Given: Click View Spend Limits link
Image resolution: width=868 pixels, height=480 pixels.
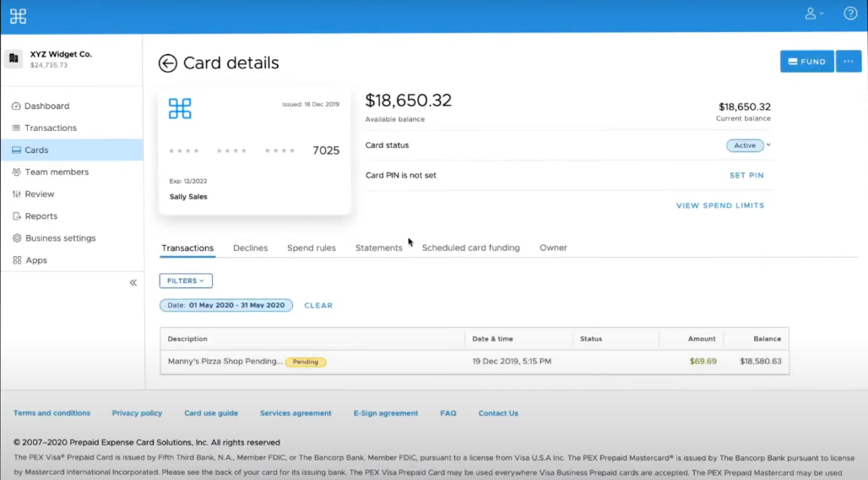Looking at the screenshot, I should 719,205.
